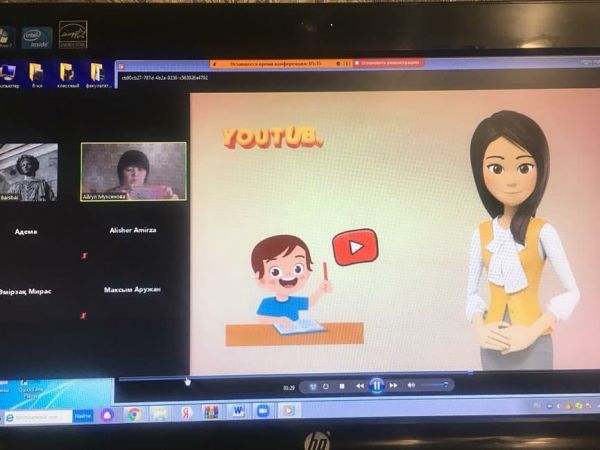Skip to next track in media player
The image size is (600, 450).
[x=394, y=385]
